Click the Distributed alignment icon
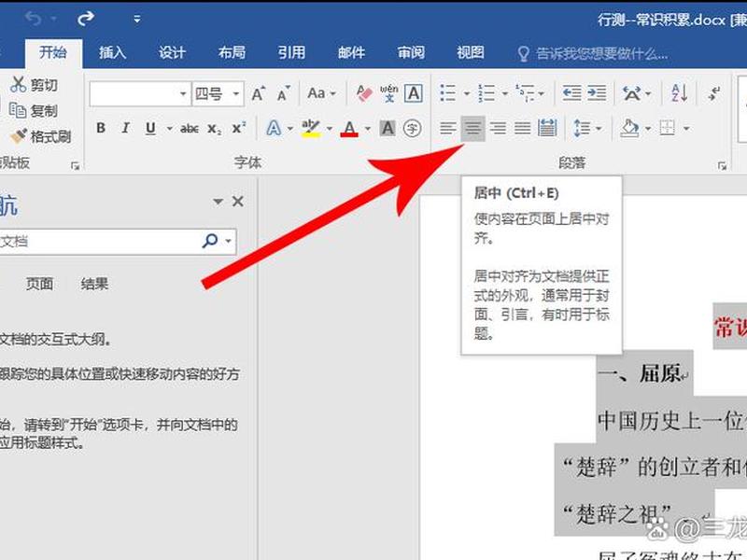Viewport: 747px width, 560px height. pyautogui.click(x=547, y=128)
